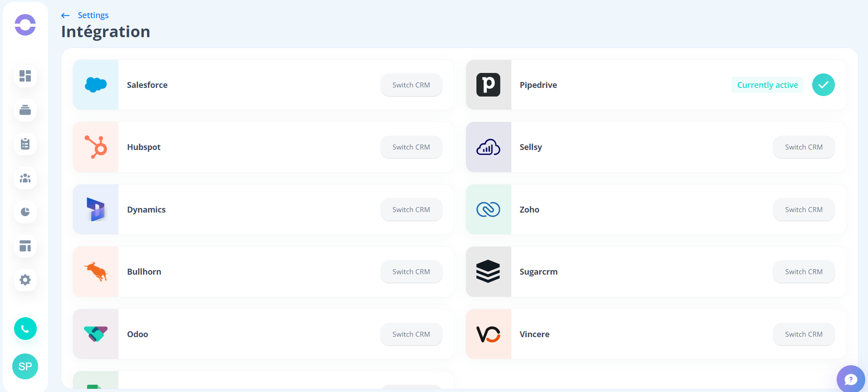
Task: Click the green phone call button
Action: click(x=25, y=329)
